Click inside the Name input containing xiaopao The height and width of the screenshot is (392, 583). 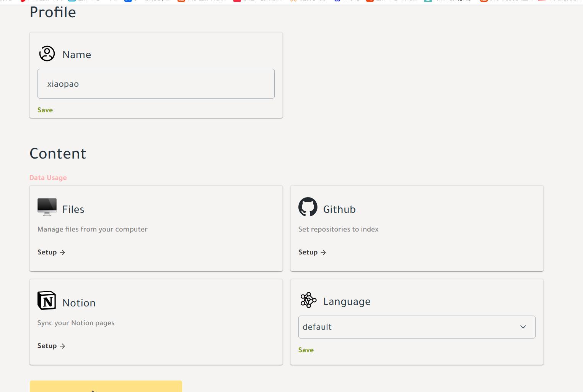coord(156,84)
